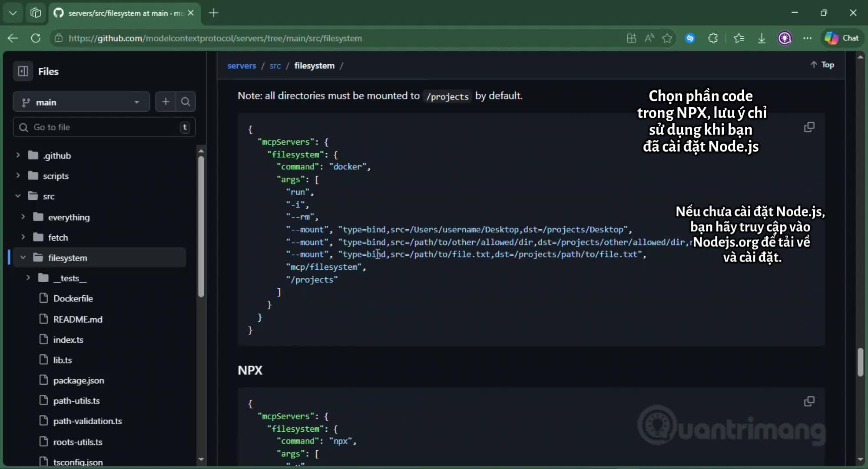Open the Dockerfile file

(73, 298)
